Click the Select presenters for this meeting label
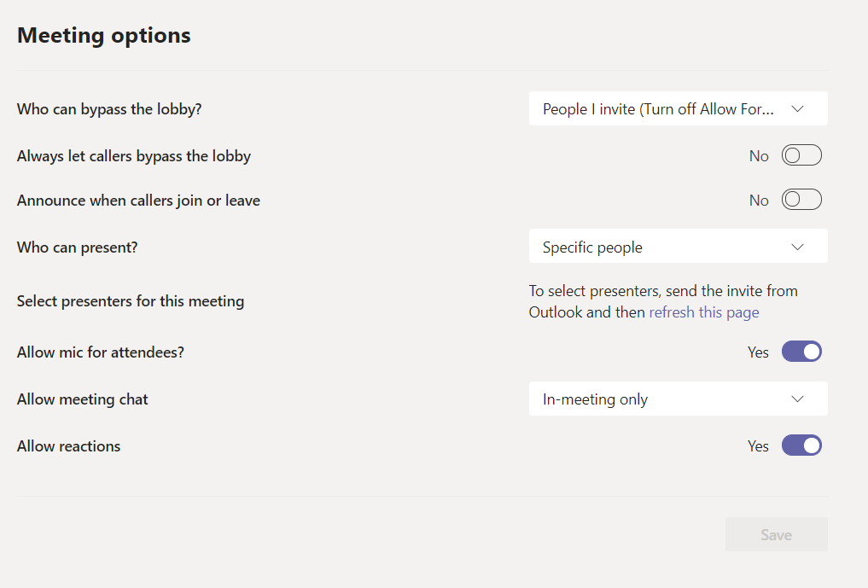This screenshot has width=868, height=588. pyautogui.click(x=131, y=301)
